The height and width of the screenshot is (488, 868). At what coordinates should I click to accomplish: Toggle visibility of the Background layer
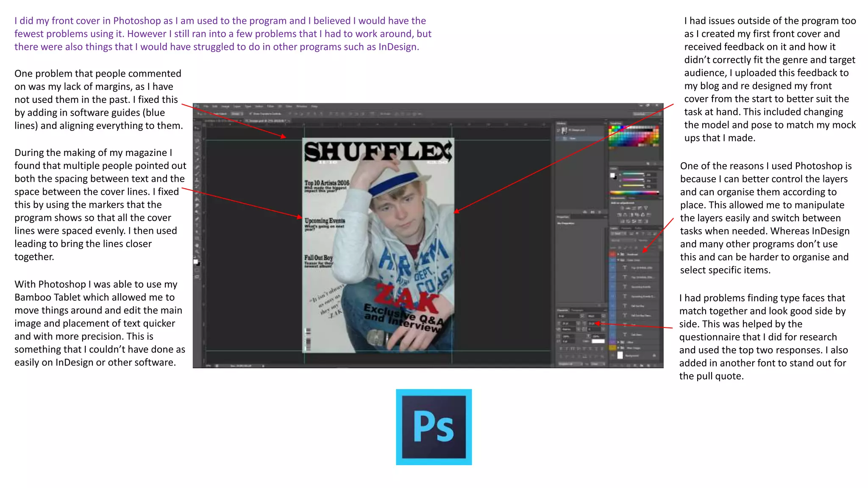click(x=613, y=355)
